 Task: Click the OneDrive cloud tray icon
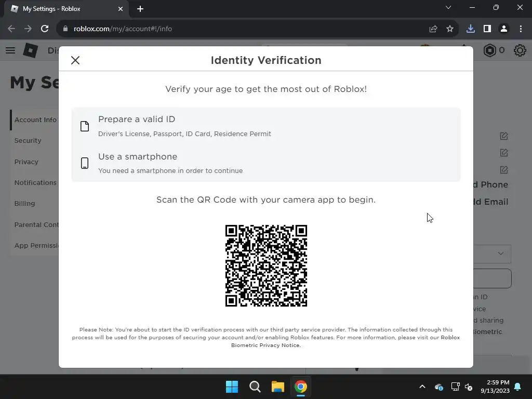[438, 387]
